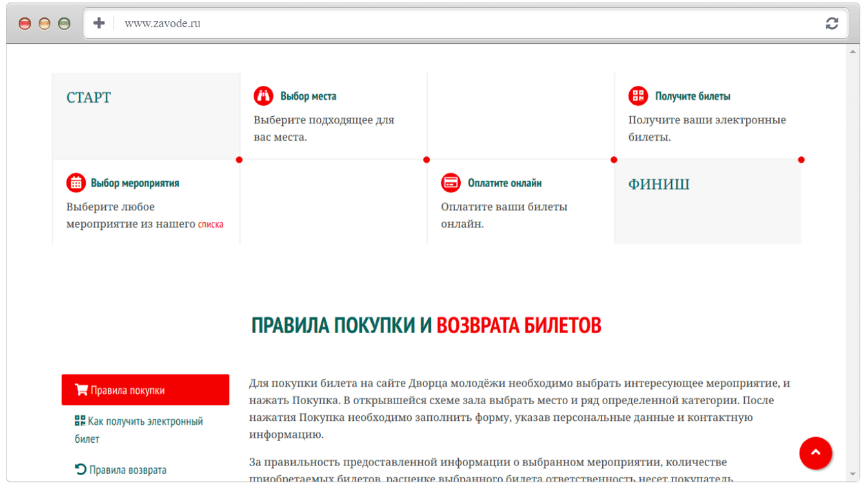This screenshot has width=868, height=490.
Task: Click the text Выберите подходящее для вас места
Action: click(324, 128)
